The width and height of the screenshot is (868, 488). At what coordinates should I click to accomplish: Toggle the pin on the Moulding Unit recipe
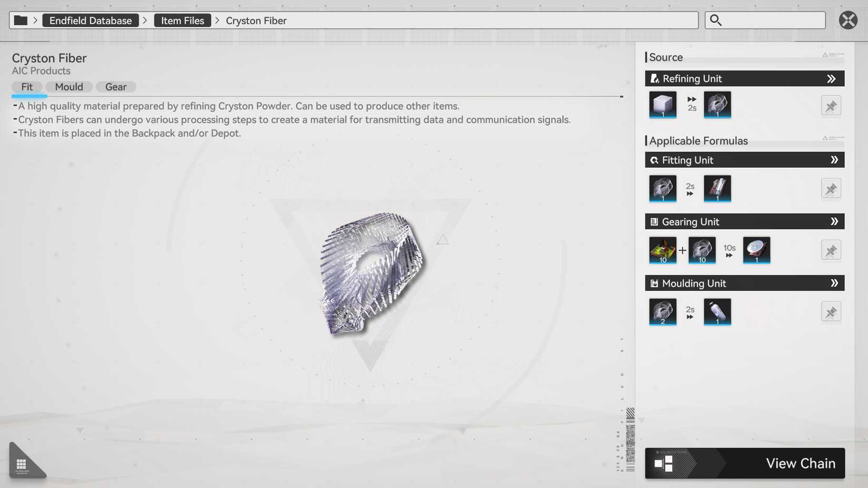[x=831, y=311]
